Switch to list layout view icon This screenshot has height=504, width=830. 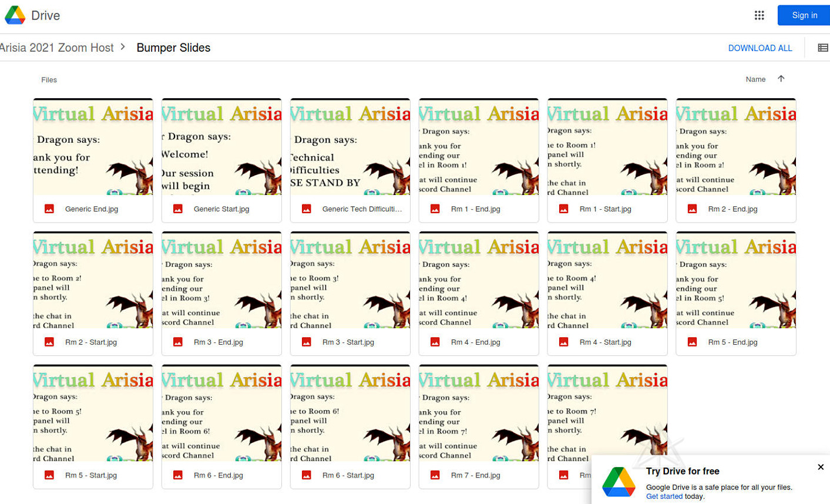(822, 48)
